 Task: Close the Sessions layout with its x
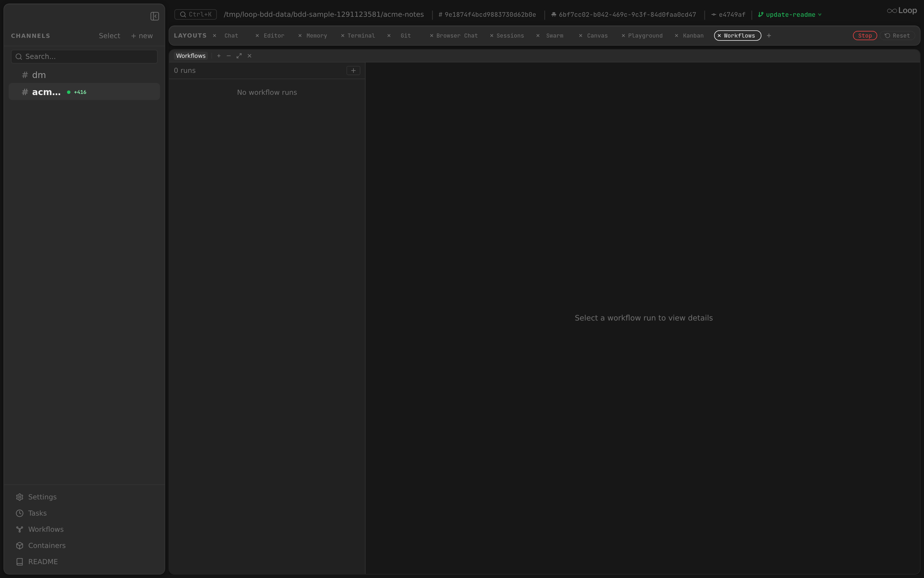[491, 36]
